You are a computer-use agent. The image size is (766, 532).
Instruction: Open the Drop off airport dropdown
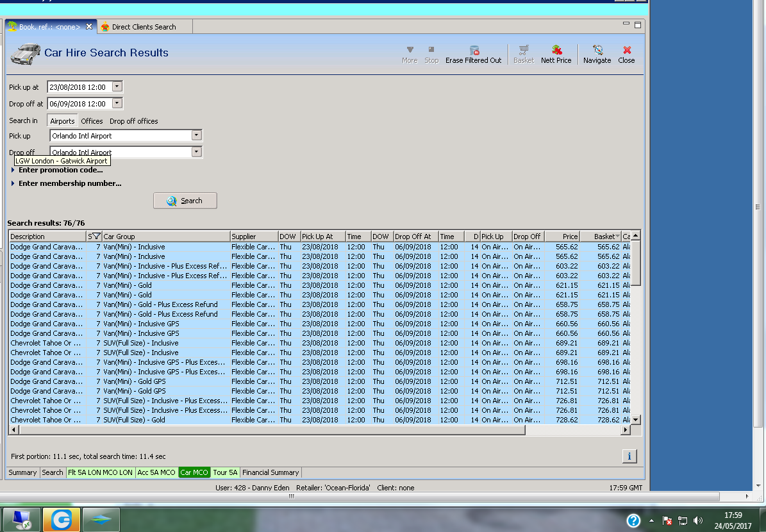(x=196, y=151)
